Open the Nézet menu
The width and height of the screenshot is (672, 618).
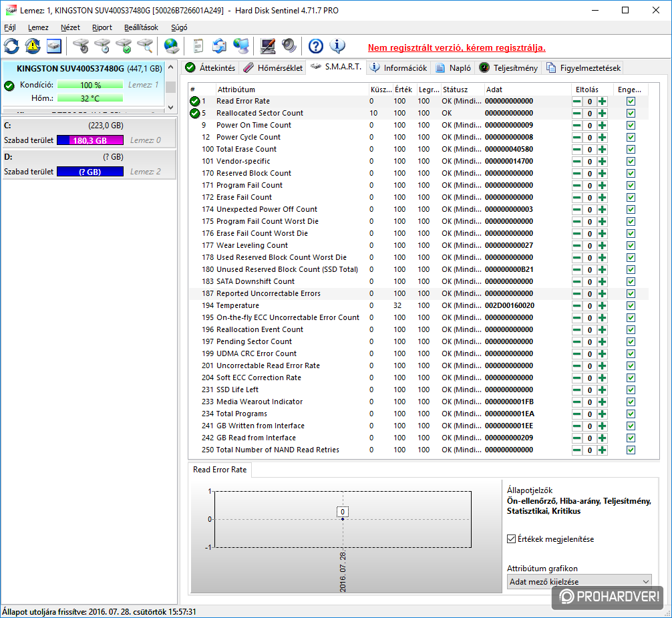click(x=70, y=27)
